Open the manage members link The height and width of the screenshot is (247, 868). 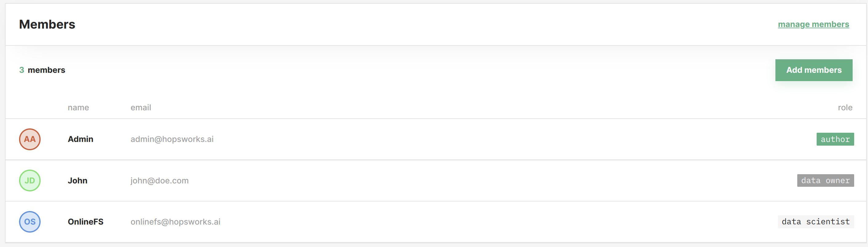pyautogui.click(x=813, y=24)
